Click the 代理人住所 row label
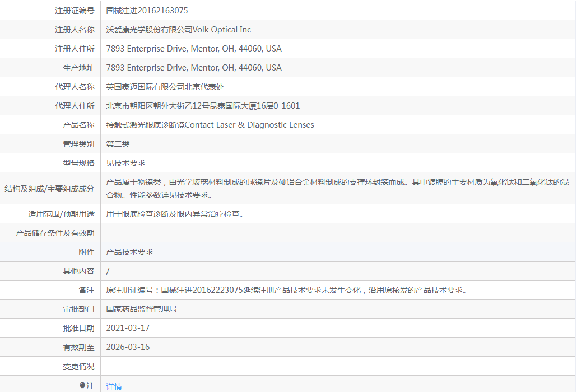The image size is (577, 392). coord(75,106)
